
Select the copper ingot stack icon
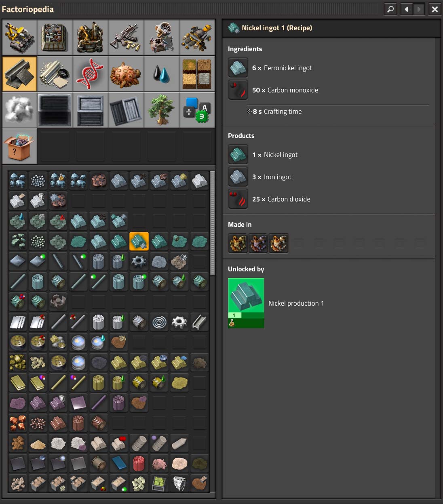click(58, 423)
